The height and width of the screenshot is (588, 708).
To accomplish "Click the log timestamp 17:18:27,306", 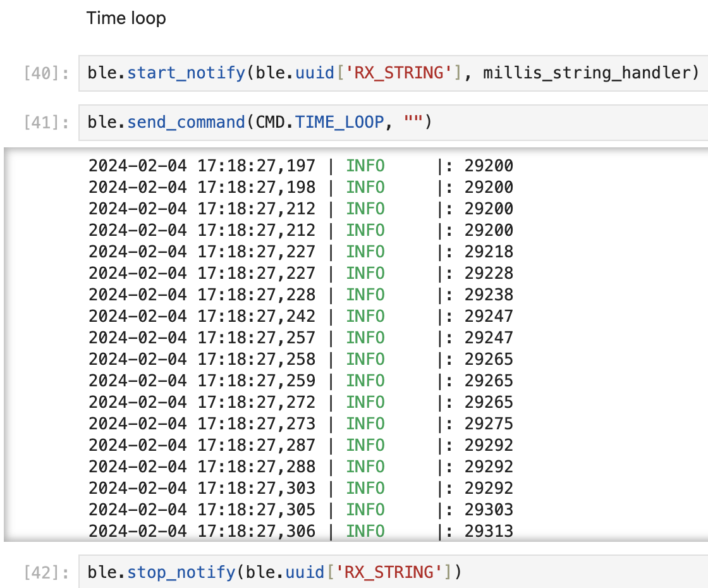I will pyautogui.click(x=257, y=531).
